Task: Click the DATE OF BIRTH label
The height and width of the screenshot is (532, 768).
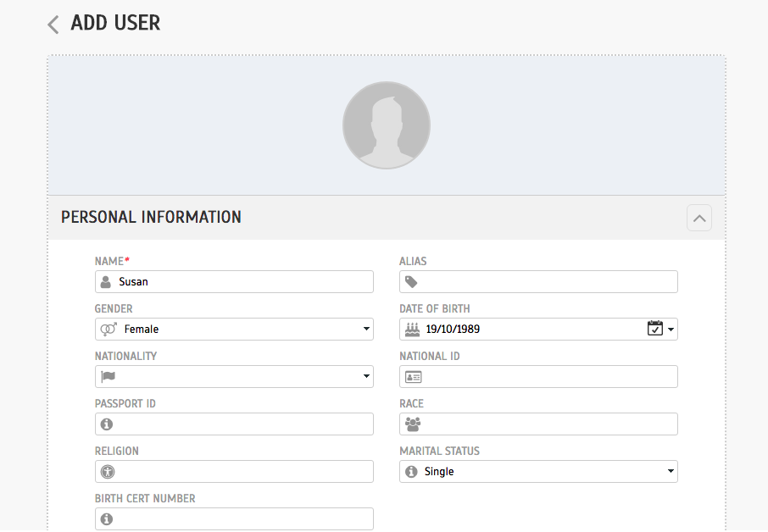Action: pos(435,309)
